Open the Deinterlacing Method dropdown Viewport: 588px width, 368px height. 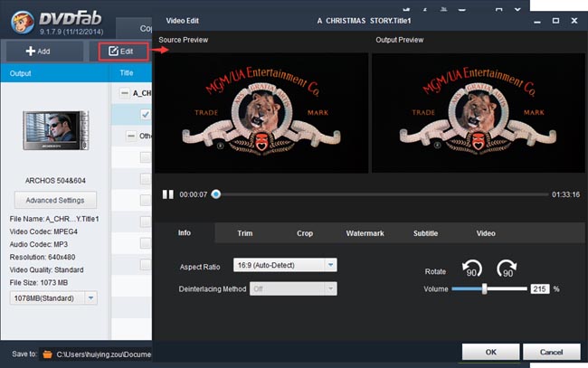point(293,288)
